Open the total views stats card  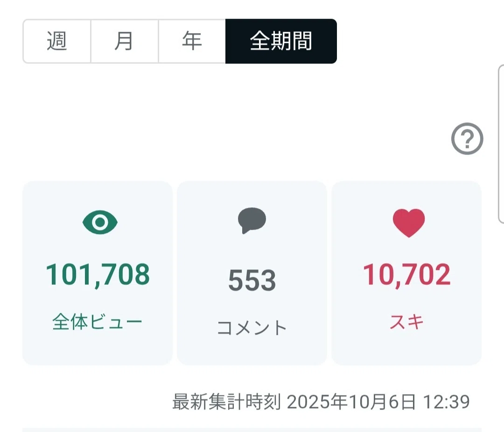pos(98,273)
